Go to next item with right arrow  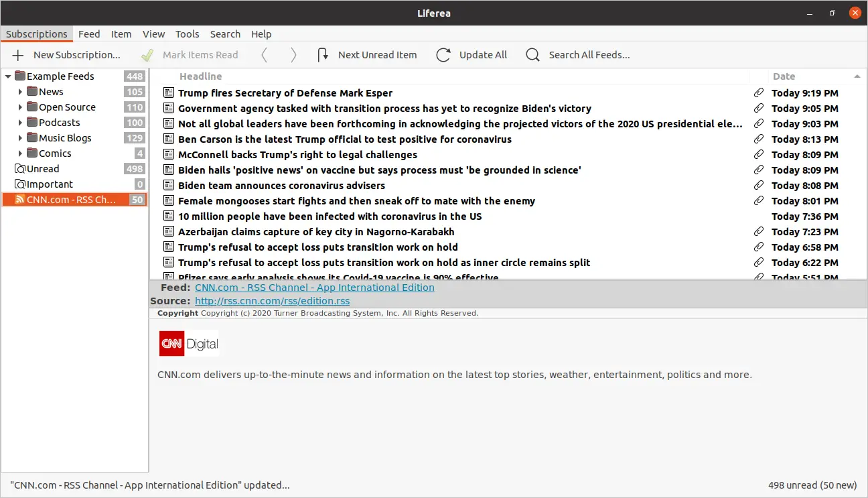click(x=293, y=55)
